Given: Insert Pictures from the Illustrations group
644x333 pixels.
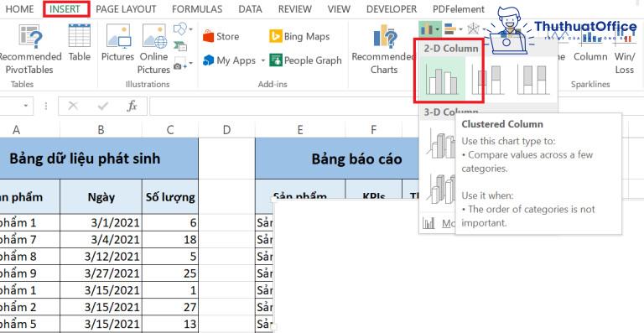Looking at the screenshot, I should point(118,43).
